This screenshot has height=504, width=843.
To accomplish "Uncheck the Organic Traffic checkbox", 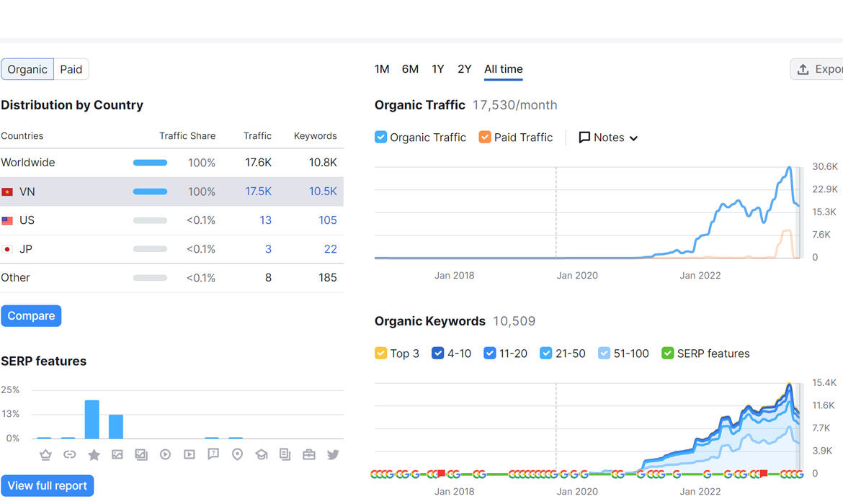I will click(x=380, y=137).
